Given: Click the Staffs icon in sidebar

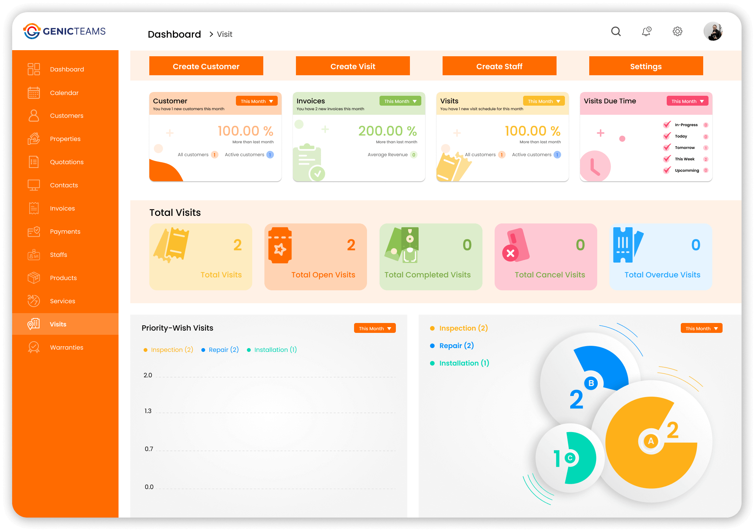Looking at the screenshot, I should [x=32, y=255].
